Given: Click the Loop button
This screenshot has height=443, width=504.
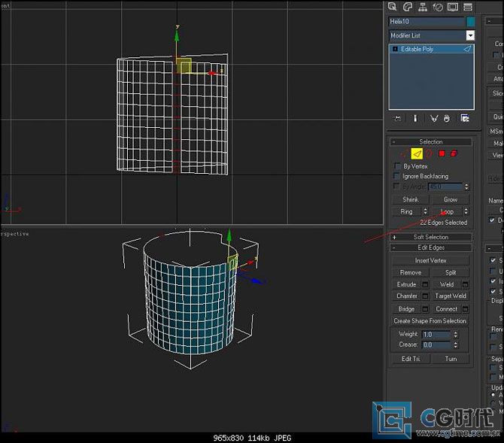Looking at the screenshot, I should pyautogui.click(x=447, y=211).
